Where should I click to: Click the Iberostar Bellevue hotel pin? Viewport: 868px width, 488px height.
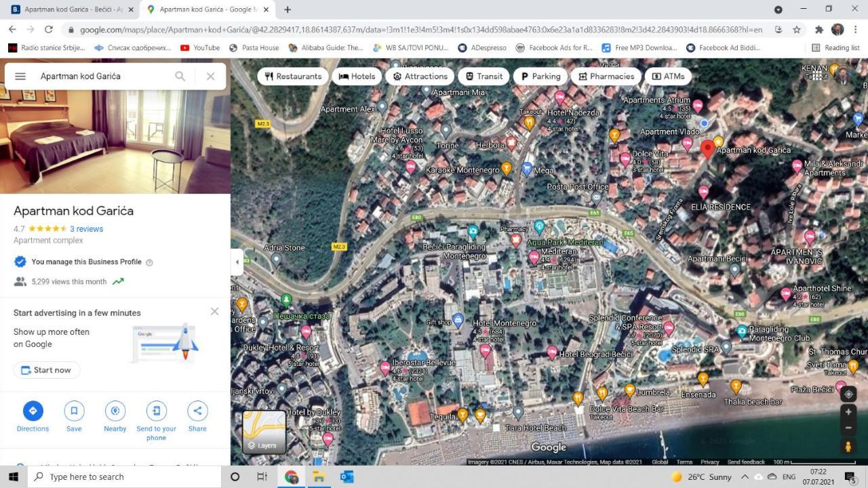click(x=385, y=368)
